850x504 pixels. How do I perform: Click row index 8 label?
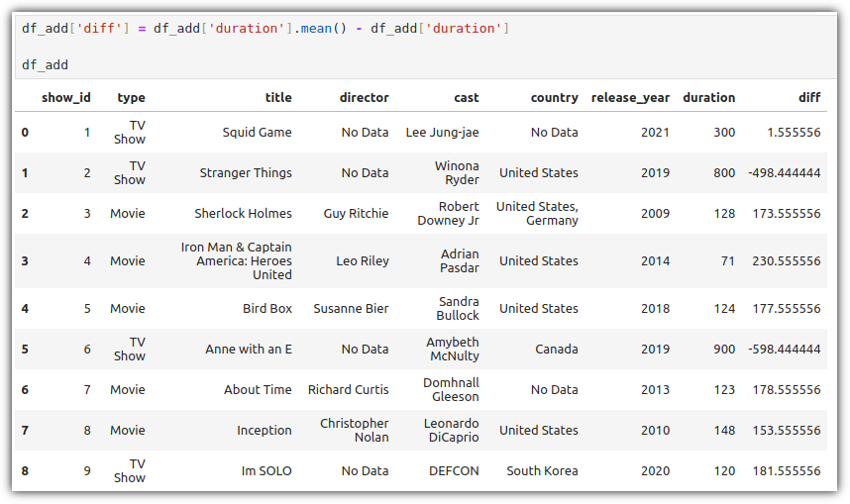coord(25,471)
